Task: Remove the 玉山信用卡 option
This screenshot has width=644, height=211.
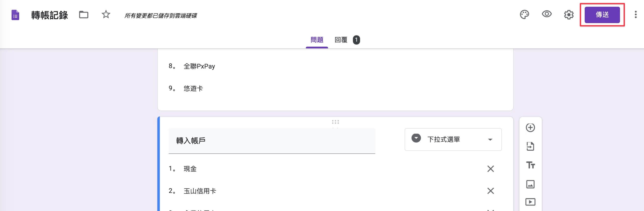Action: 491,191
